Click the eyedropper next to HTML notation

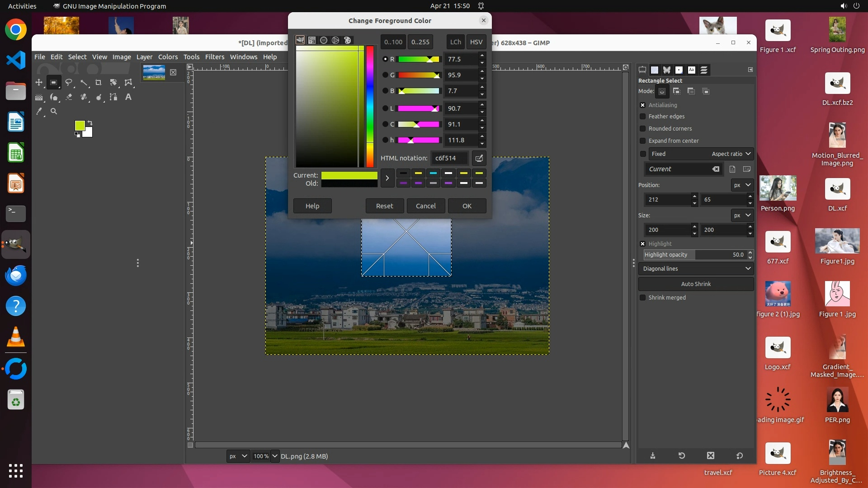coord(479,158)
